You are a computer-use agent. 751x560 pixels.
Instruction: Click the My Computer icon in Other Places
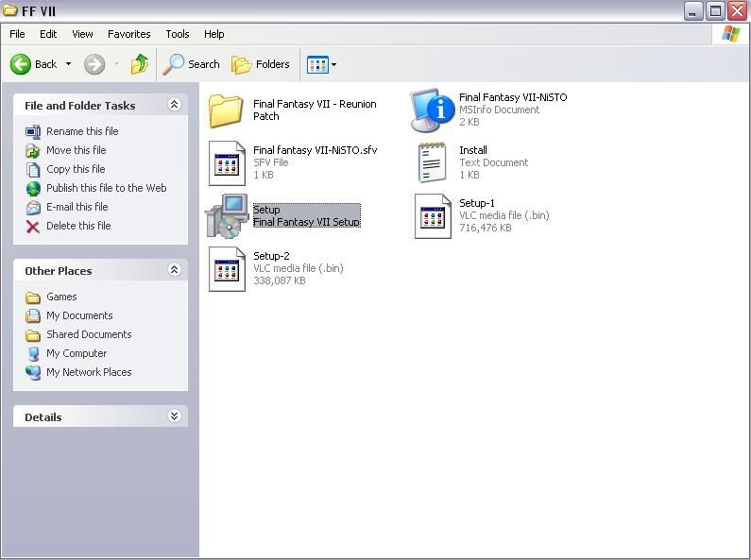click(x=33, y=354)
